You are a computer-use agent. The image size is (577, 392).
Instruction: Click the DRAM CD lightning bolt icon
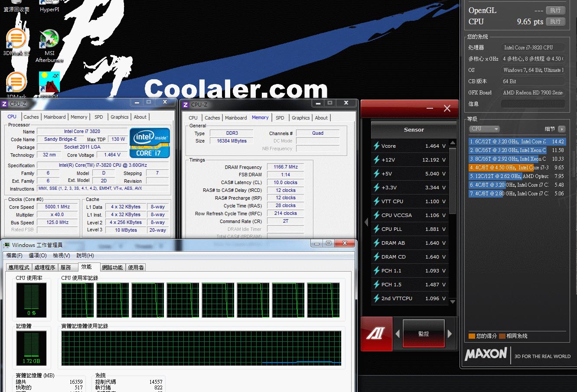coord(377,257)
